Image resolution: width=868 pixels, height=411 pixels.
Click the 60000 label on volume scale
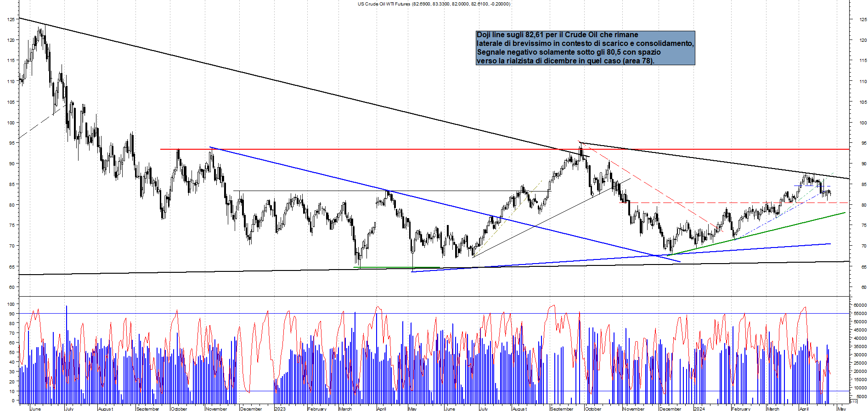tap(860, 305)
